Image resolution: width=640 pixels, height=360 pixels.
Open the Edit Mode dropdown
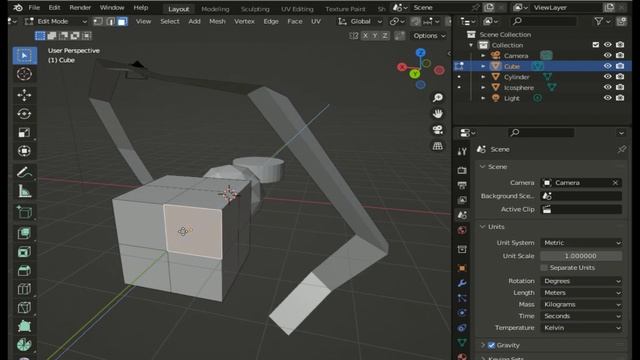point(56,21)
